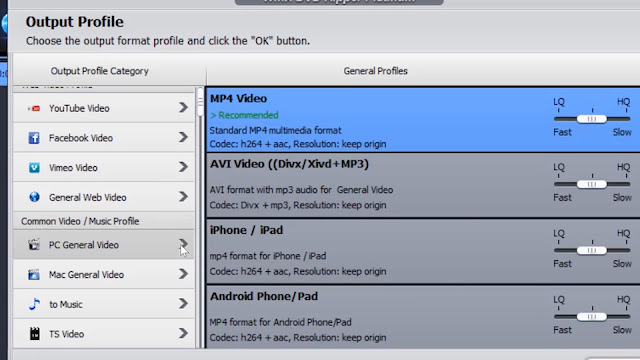Click the PC General Video clapperboard icon
Viewport: 640px width, 360px height.
pos(34,244)
